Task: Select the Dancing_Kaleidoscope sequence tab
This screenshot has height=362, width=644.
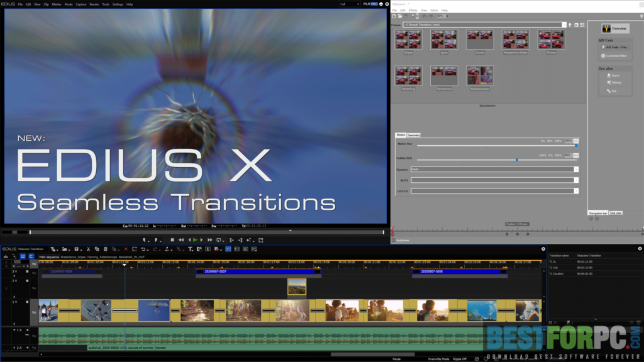Action: pyautogui.click(x=102, y=257)
